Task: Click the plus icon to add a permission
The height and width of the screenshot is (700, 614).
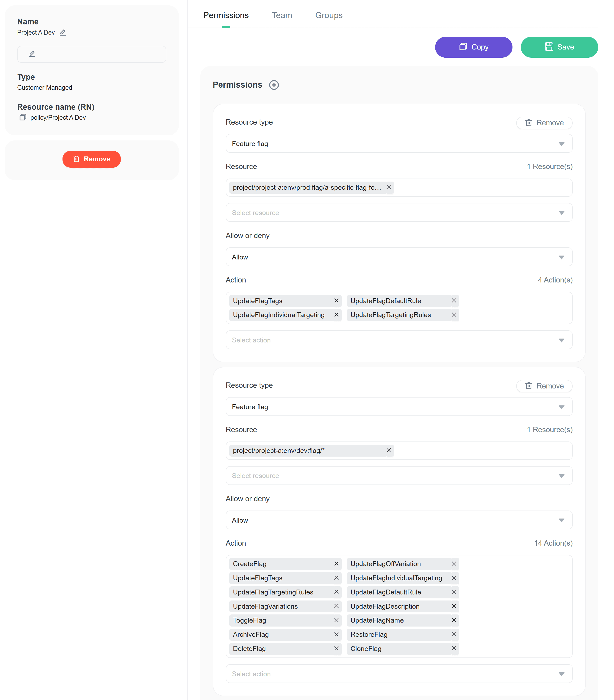Action: point(274,85)
